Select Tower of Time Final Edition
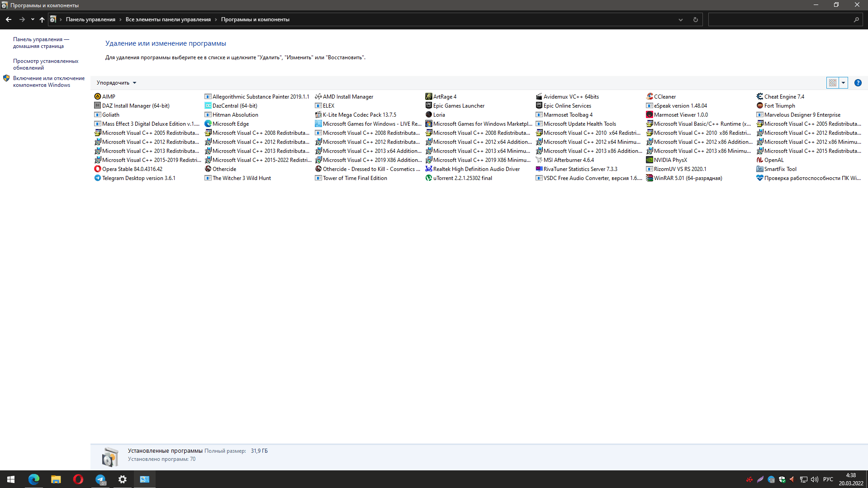Viewport: 868px width, 488px height. [355, 178]
